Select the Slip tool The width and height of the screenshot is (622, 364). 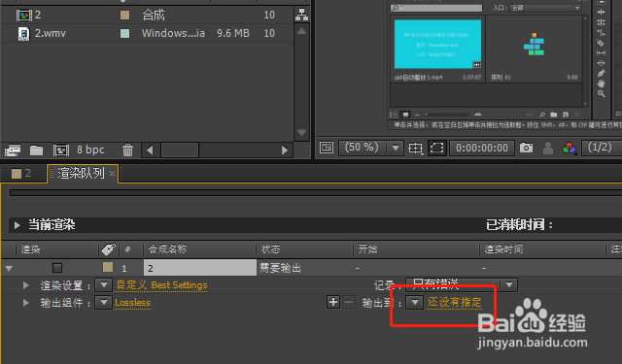601,52
